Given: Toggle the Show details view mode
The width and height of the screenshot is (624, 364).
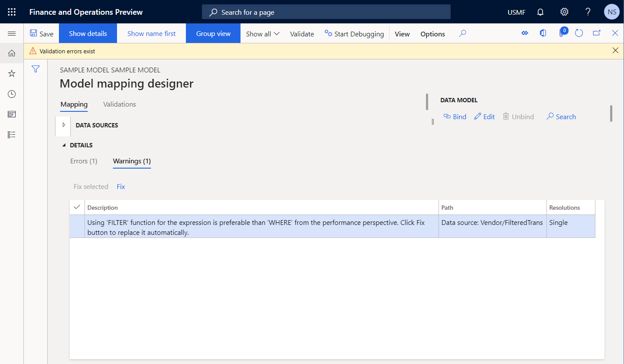Looking at the screenshot, I should [88, 33].
